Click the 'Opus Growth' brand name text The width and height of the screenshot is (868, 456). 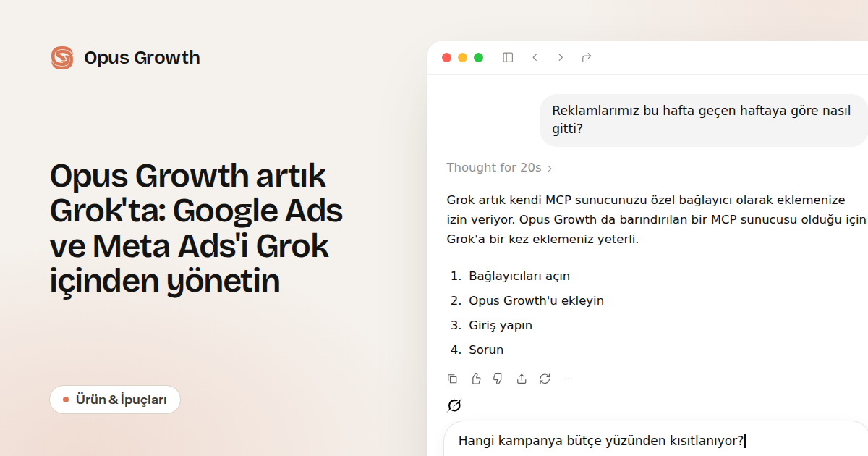[142, 58]
